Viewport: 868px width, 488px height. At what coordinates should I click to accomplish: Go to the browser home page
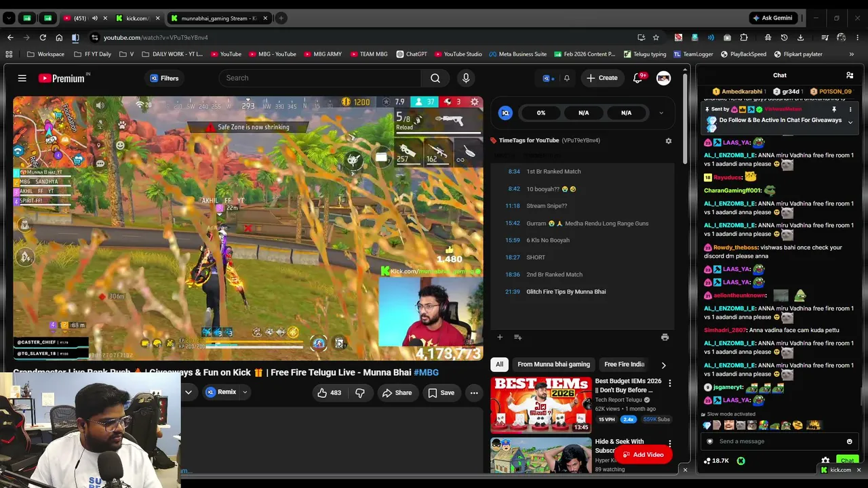(x=59, y=37)
